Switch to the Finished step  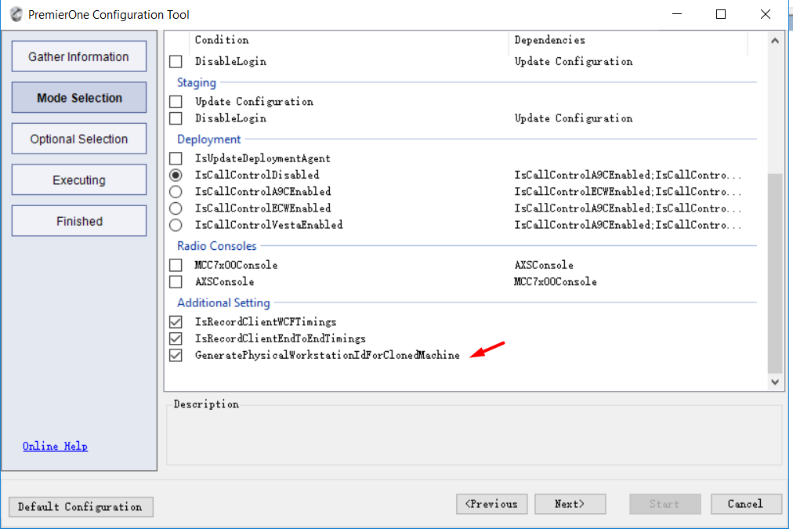click(x=79, y=220)
